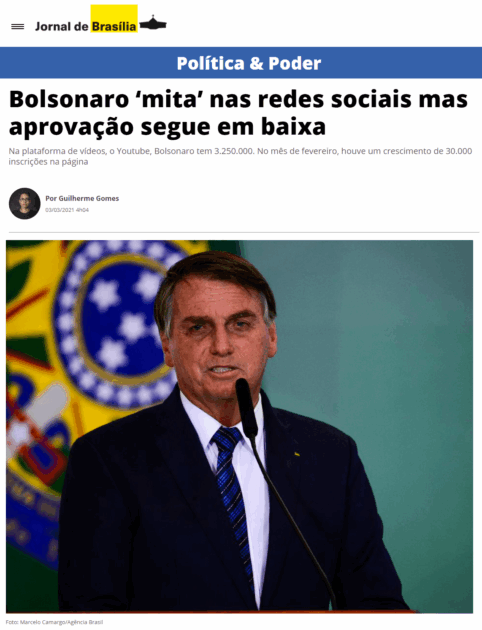Click the 03/03/2021 4h04 timestamp

(67, 210)
